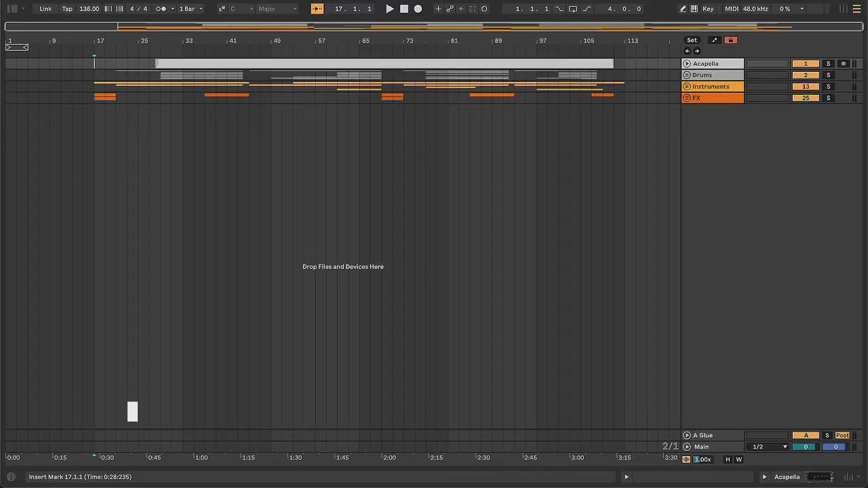
Task: Click the Tap tempo button
Action: [x=67, y=9]
